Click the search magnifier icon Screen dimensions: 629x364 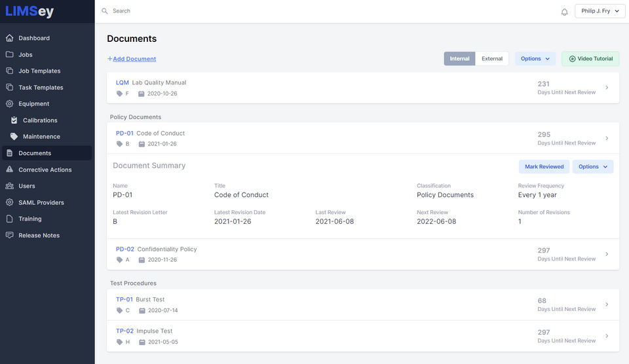point(104,11)
